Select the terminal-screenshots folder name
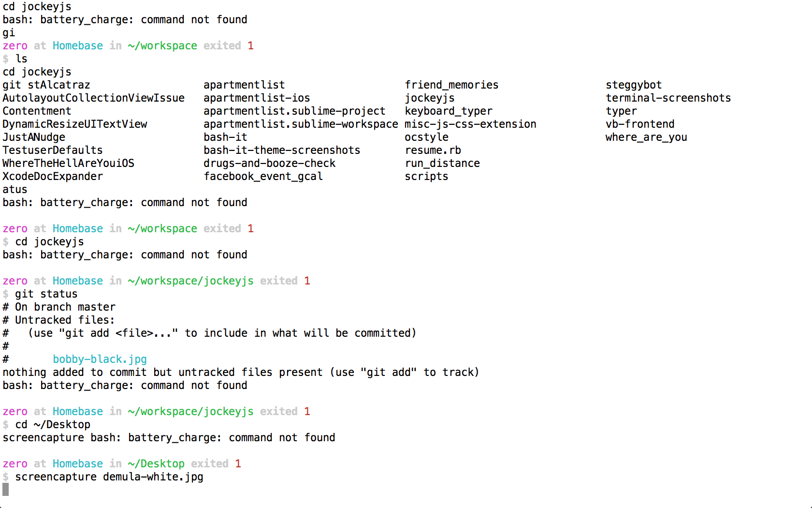 click(668, 98)
